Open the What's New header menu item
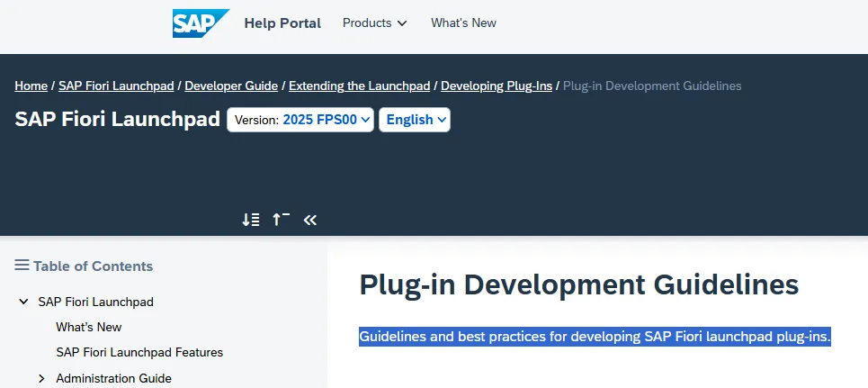868x388 pixels. pyautogui.click(x=463, y=23)
